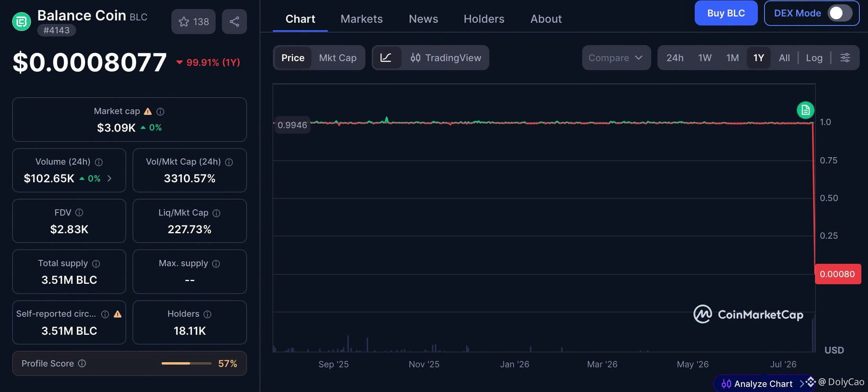Click the #4143 rank badge
Viewport: 868px width, 392px height.
click(x=56, y=30)
